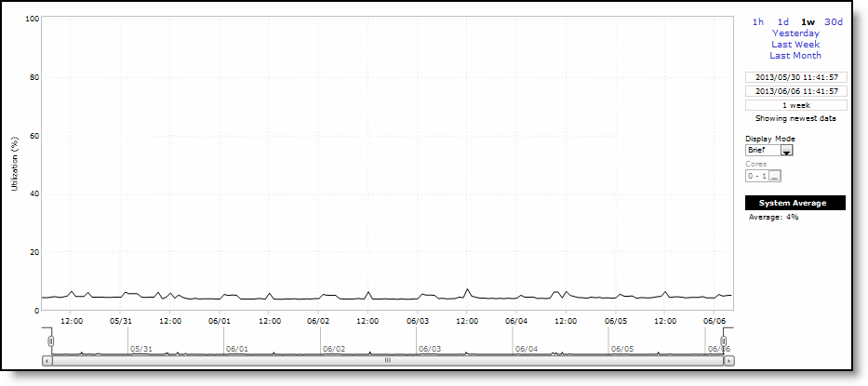
Task: Click the Utilization (%) axis label
Action: click(x=15, y=164)
